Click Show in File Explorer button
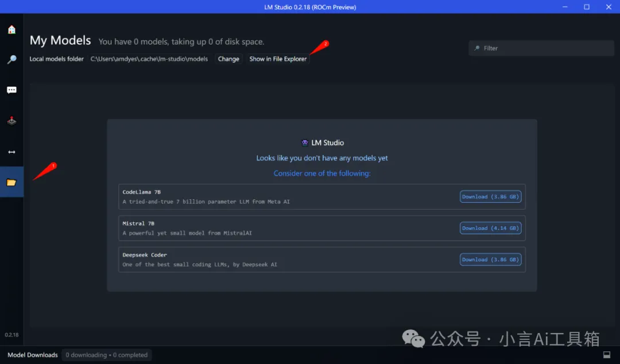This screenshot has height=364, width=620. (x=278, y=59)
